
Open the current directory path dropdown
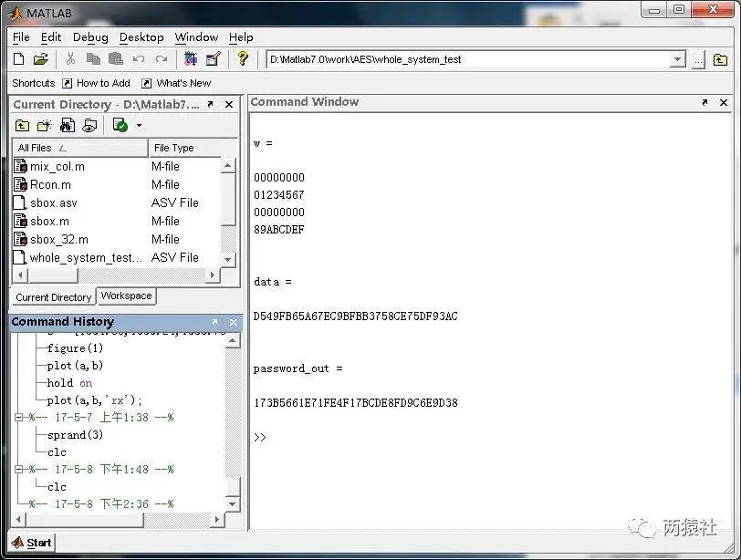(678, 59)
